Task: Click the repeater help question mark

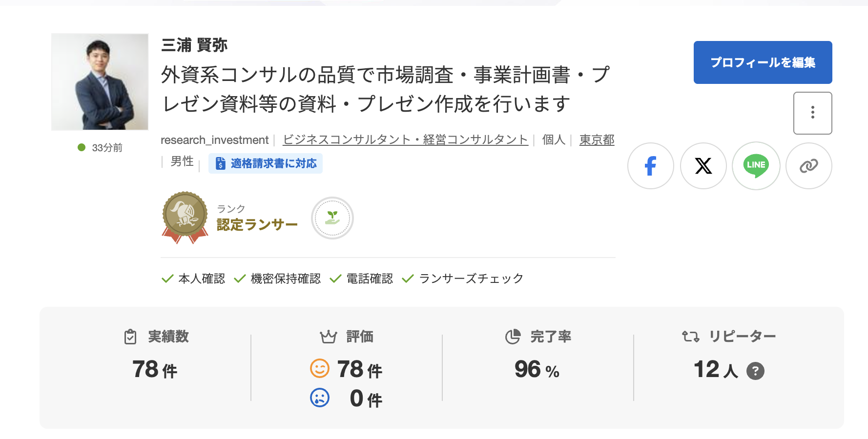Action: tap(755, 371)
